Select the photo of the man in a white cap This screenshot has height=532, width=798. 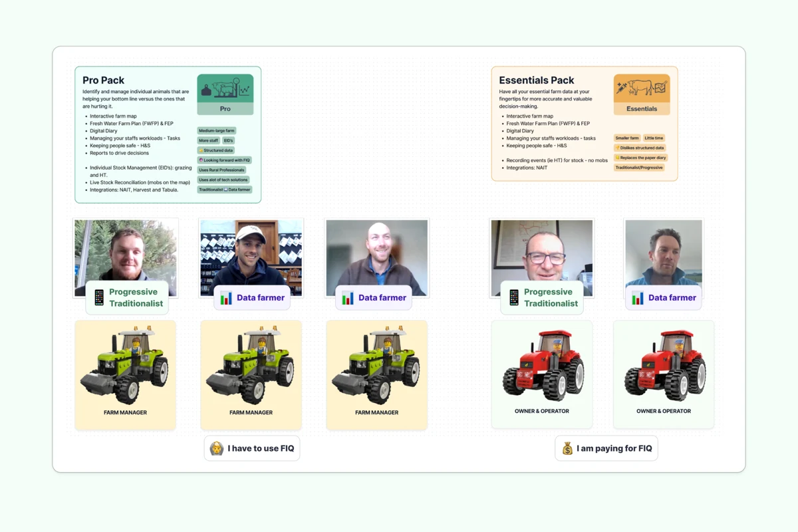click(x=251, y=257)
